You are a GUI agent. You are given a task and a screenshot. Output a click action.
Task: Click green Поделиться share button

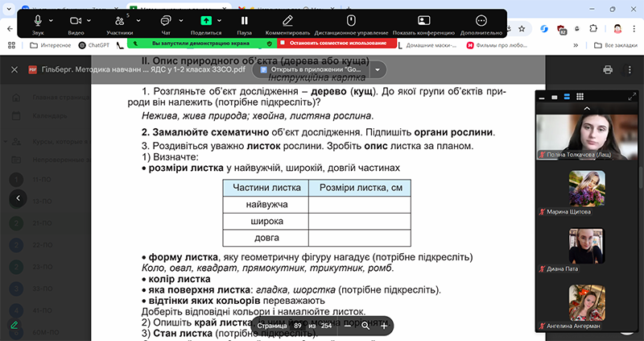(x=206, y=21)
